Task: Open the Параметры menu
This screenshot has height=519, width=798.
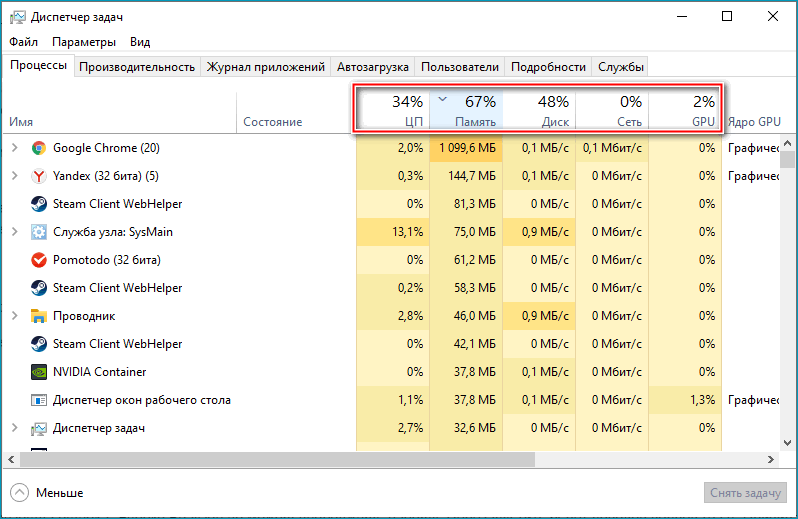Action: (x=84, y=42)
